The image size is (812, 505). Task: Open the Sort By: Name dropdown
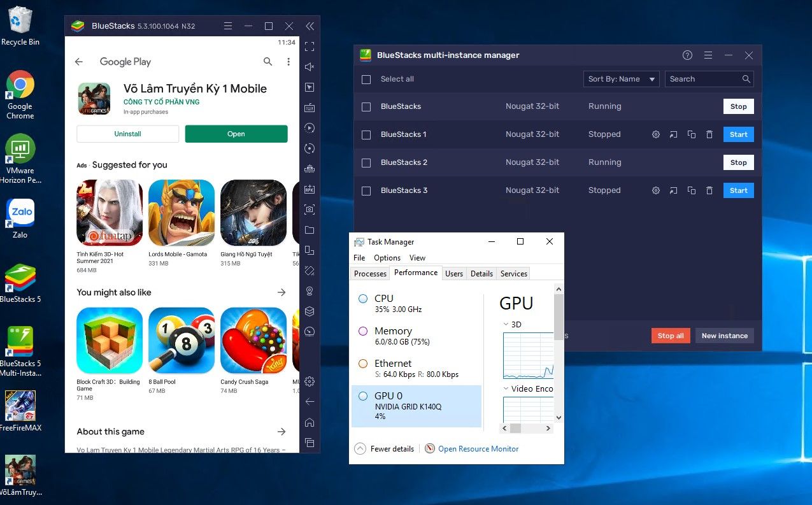coord(622,79)
